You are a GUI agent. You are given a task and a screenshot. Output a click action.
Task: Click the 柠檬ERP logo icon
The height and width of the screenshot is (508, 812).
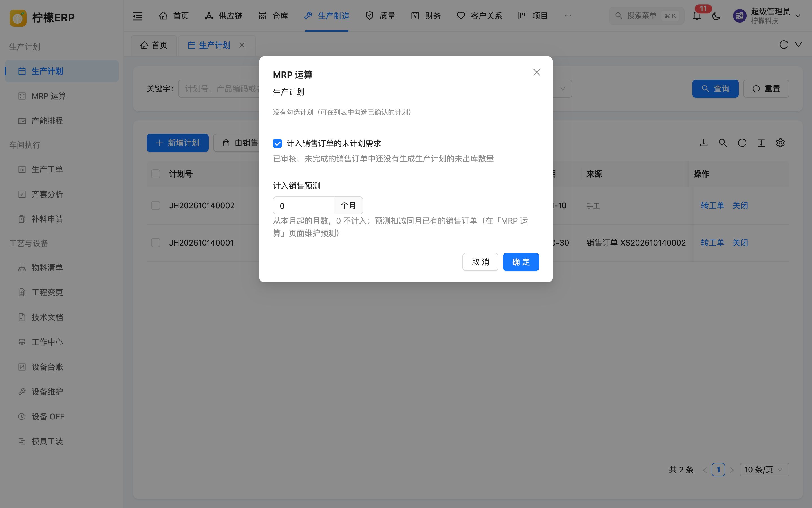pyautogui.click(x=18, y=17)
